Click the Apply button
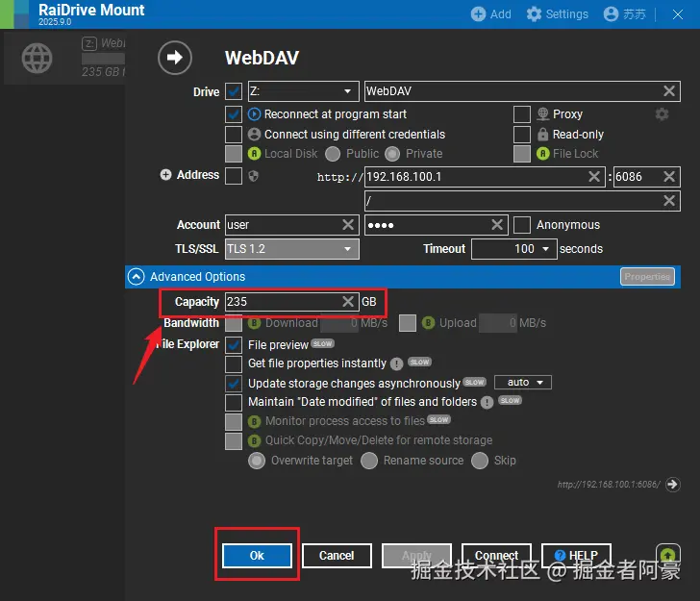Screen dimensions: 700x601 416,556
